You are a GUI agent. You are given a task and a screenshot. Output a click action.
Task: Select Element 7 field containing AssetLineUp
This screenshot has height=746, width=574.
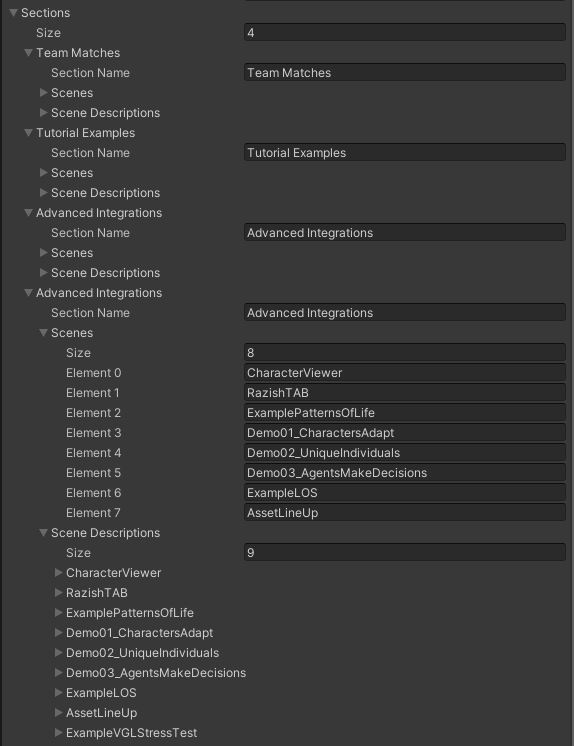pyautogui.click(x=405, y=512)
